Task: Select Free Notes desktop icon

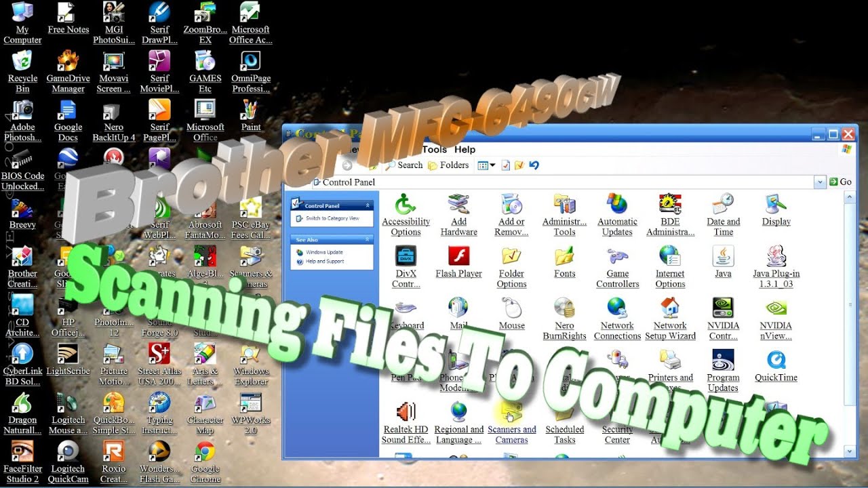Action: 68,18
